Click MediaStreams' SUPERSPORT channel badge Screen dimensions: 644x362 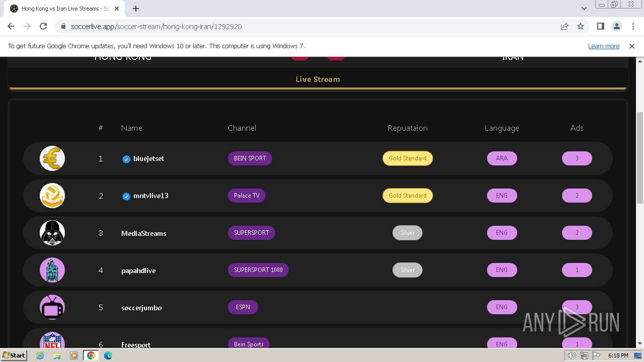click(x=252, y=233)
